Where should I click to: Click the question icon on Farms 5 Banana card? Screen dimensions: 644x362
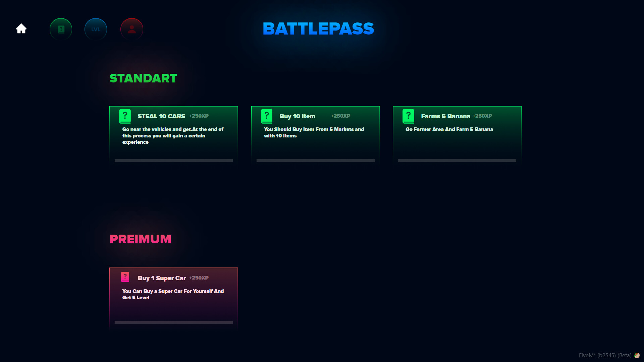409,116
